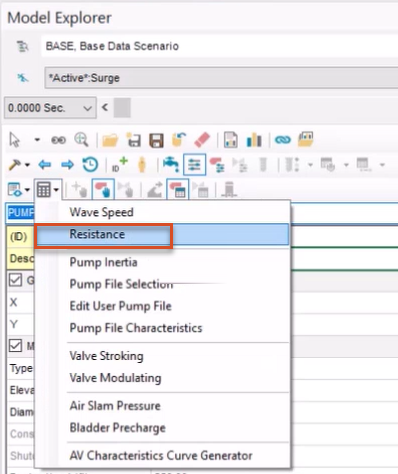Open the *Active*:Surge selection box

tap(221, 78)
